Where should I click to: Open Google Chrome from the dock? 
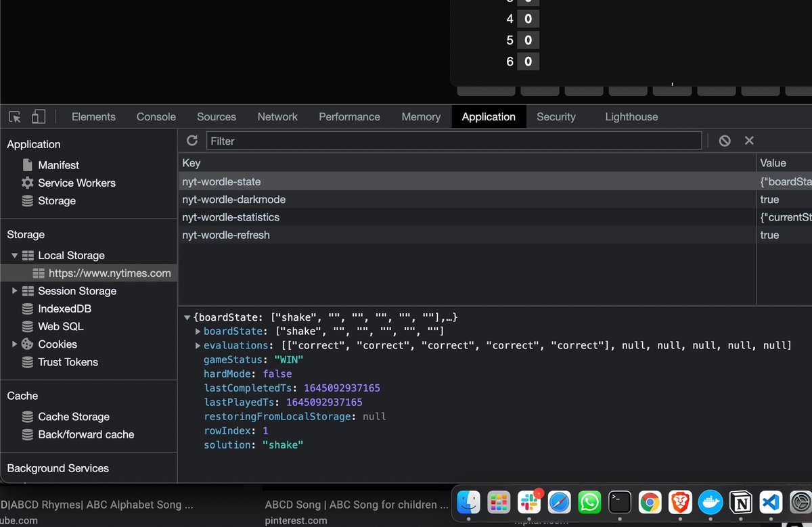(x=650, y=502)
